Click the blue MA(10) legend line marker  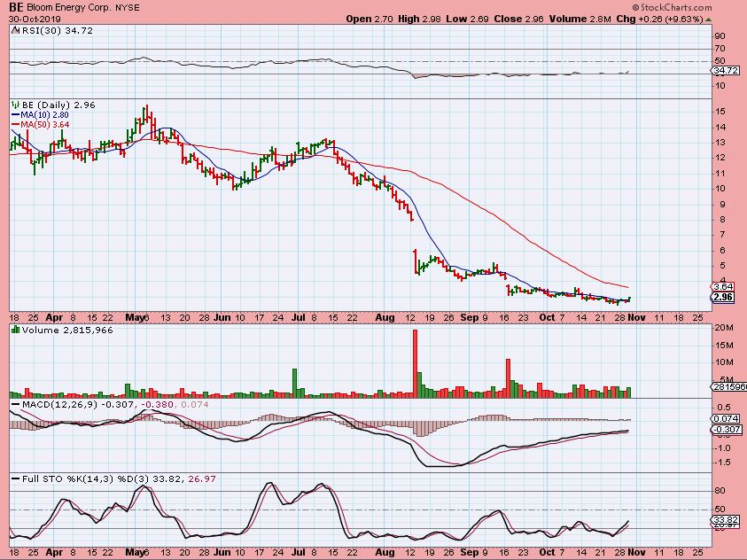tap(15, 115)
